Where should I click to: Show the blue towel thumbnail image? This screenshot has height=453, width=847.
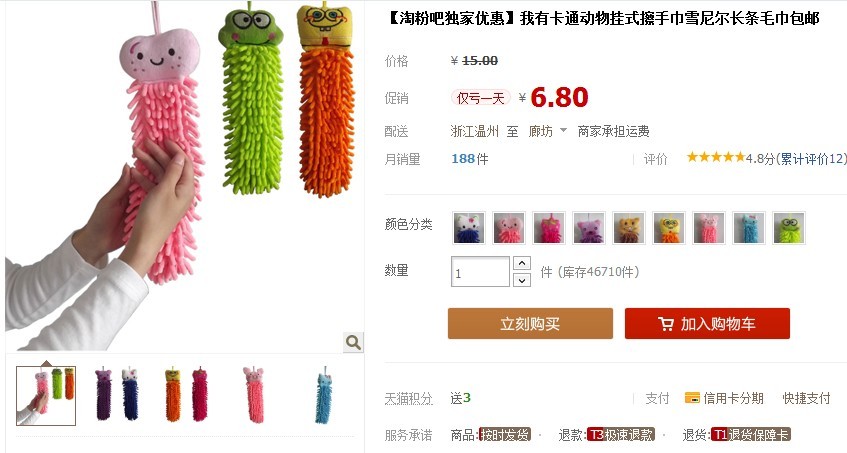tap(324, 395)
